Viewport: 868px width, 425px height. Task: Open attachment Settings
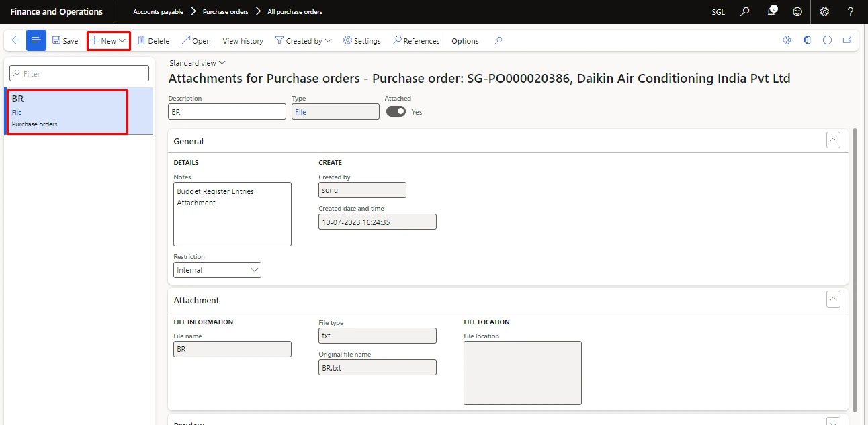361,41
